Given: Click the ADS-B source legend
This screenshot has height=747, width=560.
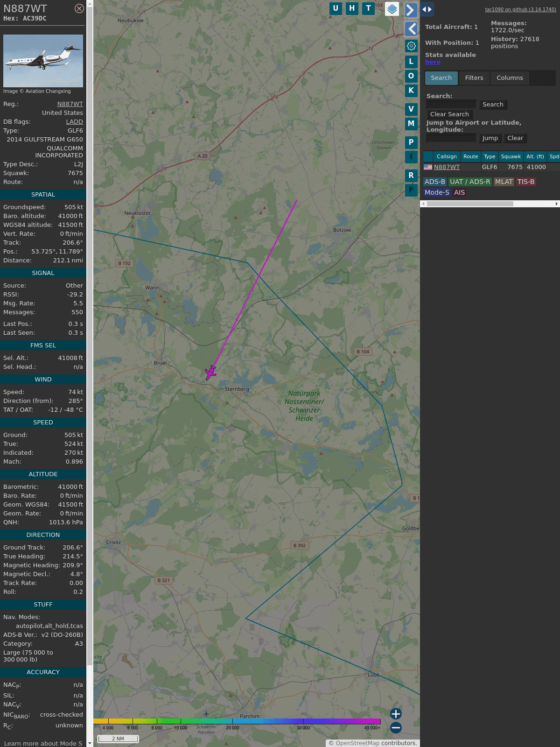Looking at the screenshot, I should (435, 182).
